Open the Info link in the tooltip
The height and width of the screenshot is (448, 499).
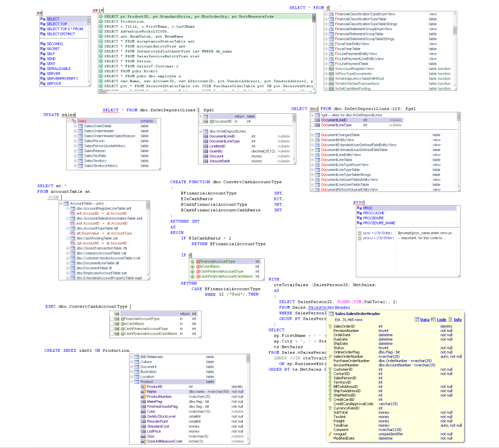coord(458,320)
